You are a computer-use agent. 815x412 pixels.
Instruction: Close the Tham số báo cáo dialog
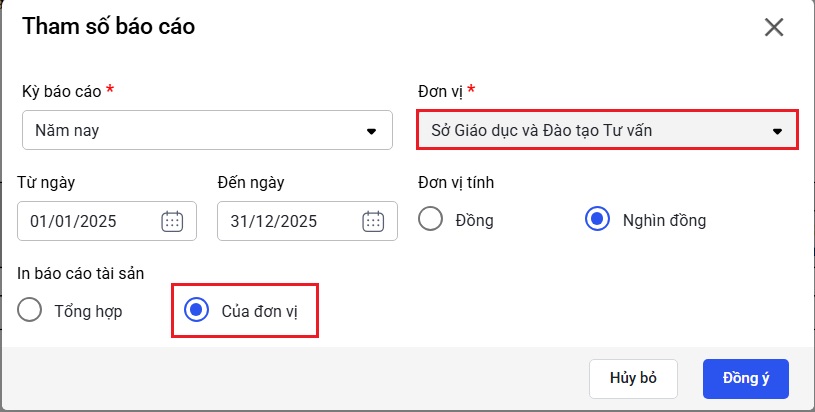[774, 27]
